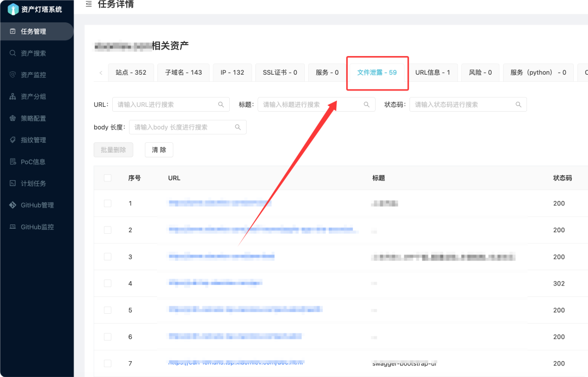Image resolution: width=588 pixels, height=377 pixels.
Task: Check the checkbox for row 4
Action: 108,283
